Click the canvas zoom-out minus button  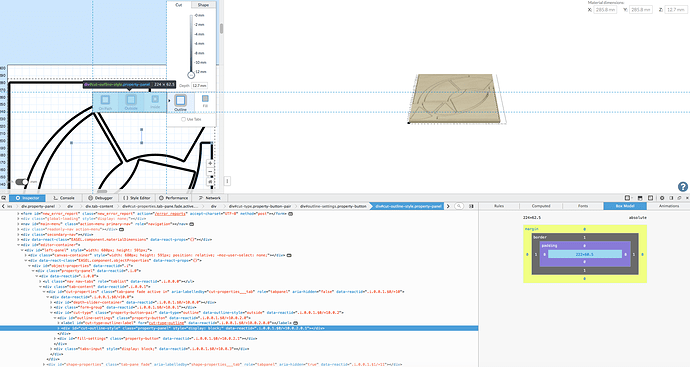pos(210,172)
